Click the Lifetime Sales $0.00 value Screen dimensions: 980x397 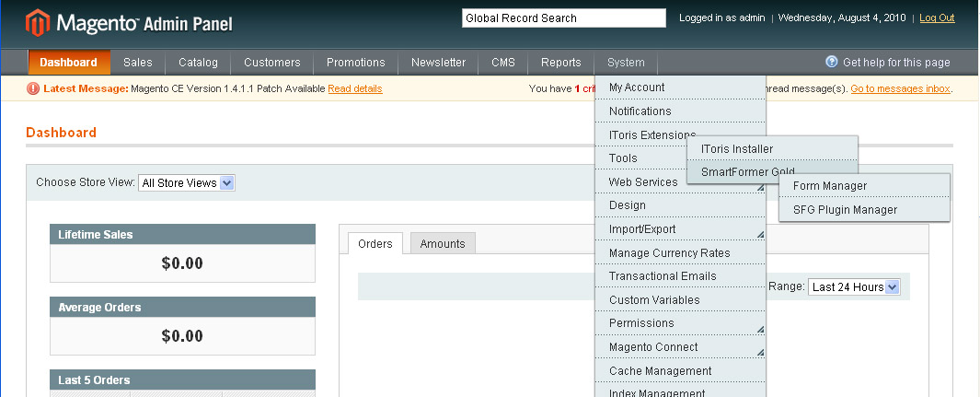tap(182, 263)
